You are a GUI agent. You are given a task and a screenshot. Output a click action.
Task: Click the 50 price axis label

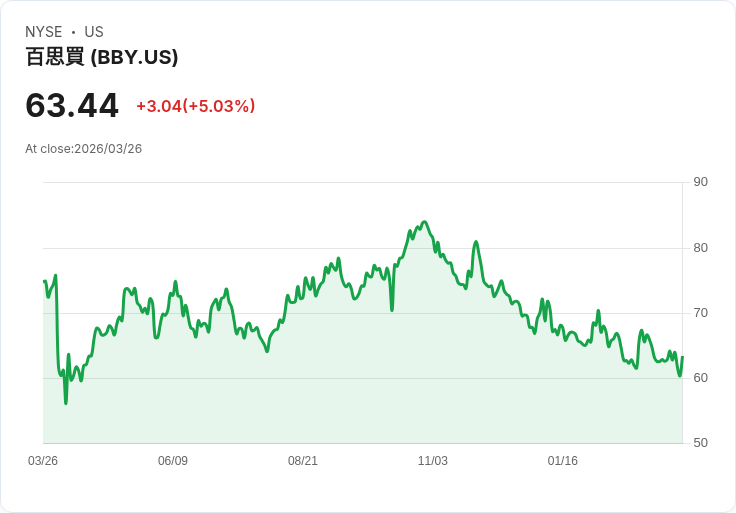[x=701, y=443]
